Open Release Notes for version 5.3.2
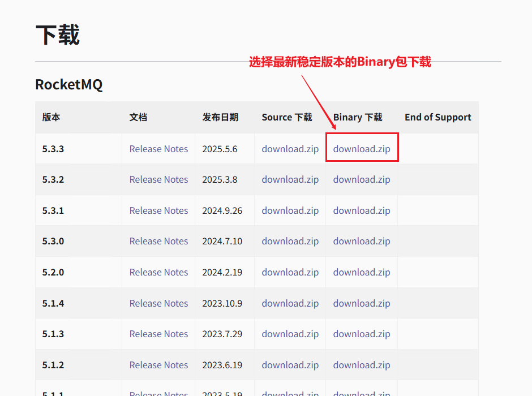This screenshot has width=532, height=396. tap(158, 179)
